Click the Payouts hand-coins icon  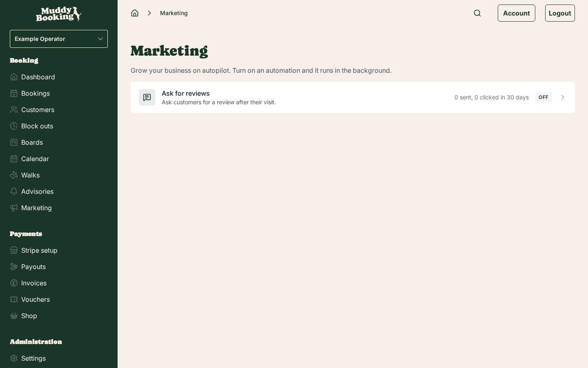14,267
